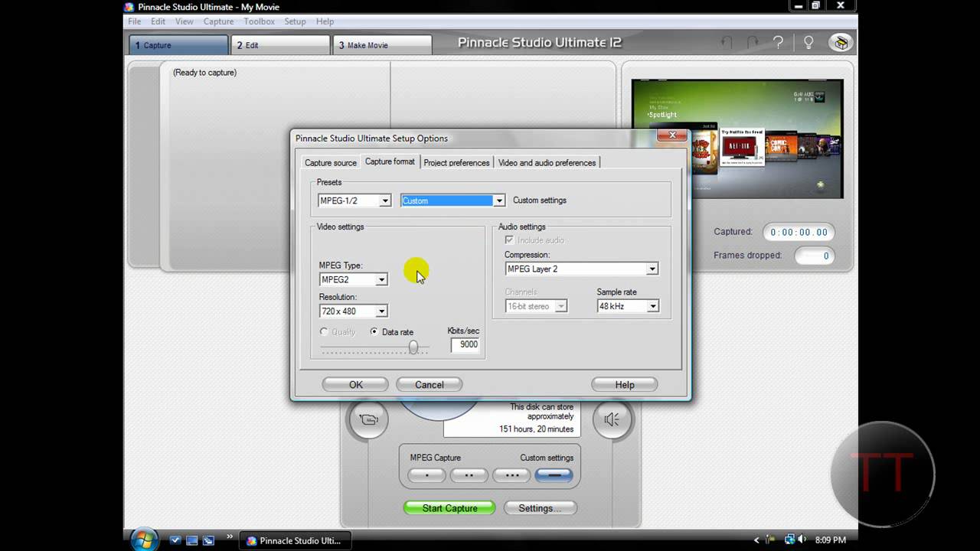This screenshot has width=980, height=551.
Task: Select the Quality radio button
Action: click(324, 331)
